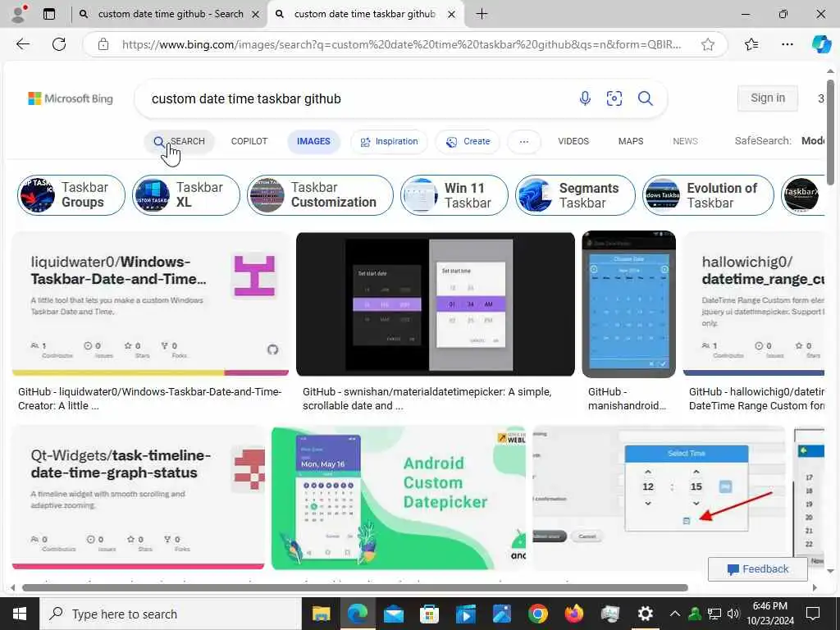This screenshot has height=630, width=840.
Task: Open the 'GitHub - hallowichig0/datetime' link
Action: point(756,399)
